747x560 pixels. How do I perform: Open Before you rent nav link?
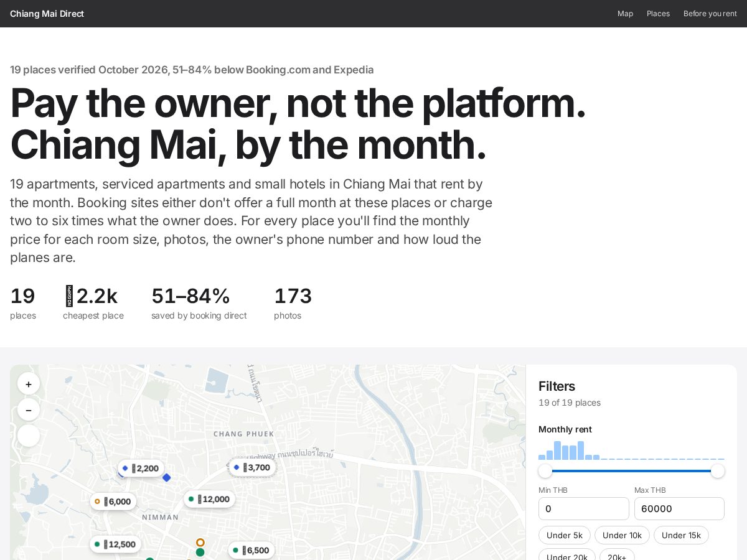710,14
